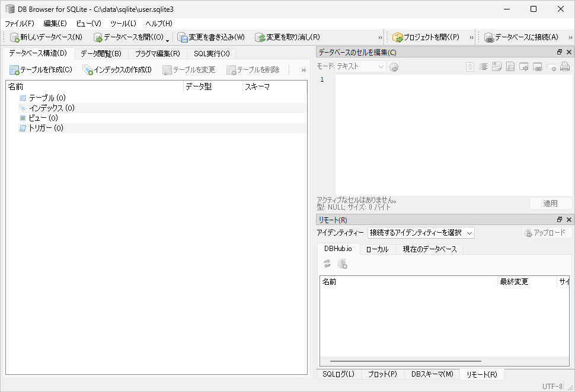
Task: Click the refresh arrows icon in Remote panel
Action: (327, 264)
